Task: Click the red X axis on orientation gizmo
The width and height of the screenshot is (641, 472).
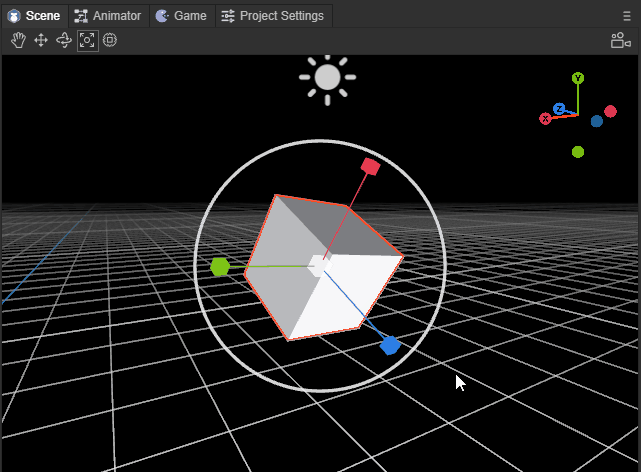Action: [x=546, y=119]
